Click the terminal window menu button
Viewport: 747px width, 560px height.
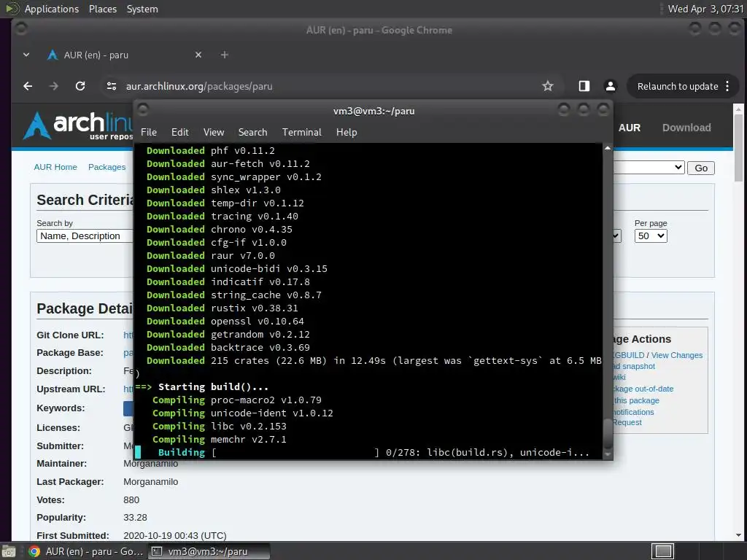pyautogui.click(x=143, y=110)
